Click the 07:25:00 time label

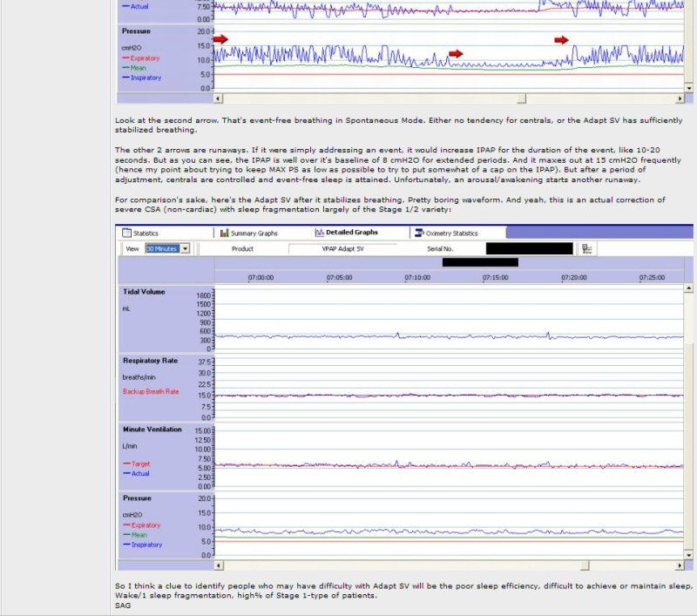pyautogui.click(x=652, y=277)
